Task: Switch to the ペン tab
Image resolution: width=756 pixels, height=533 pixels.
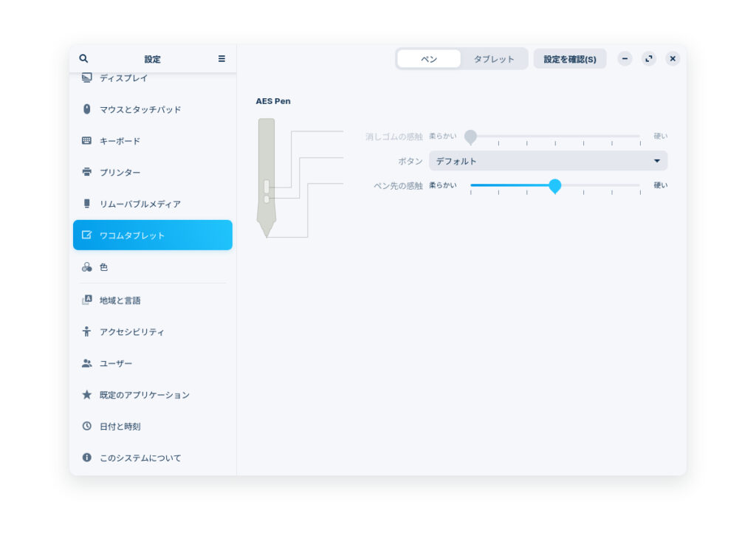Action: [x=429, y=59]
